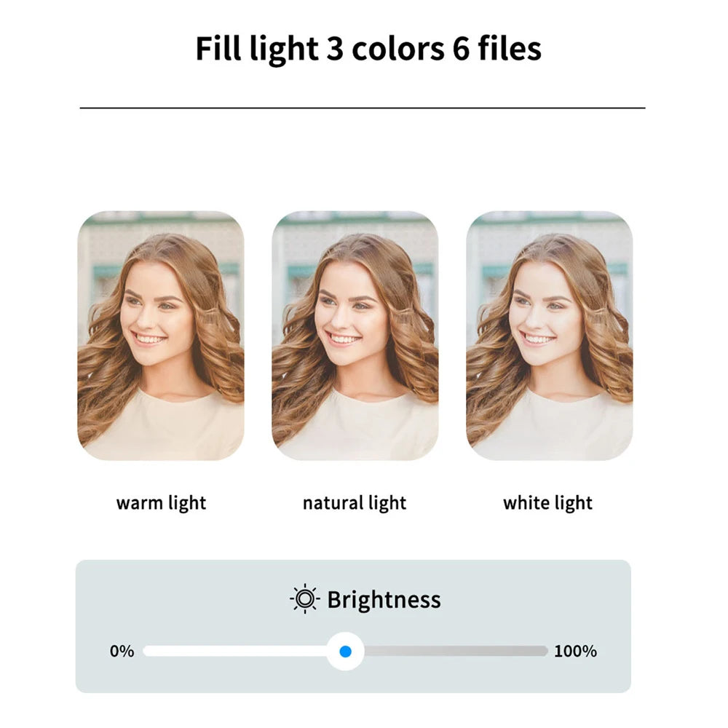This screenshot has height=728, width=728.
Task: Click the word "Fill" in the heading
Action: coord(216,49)
